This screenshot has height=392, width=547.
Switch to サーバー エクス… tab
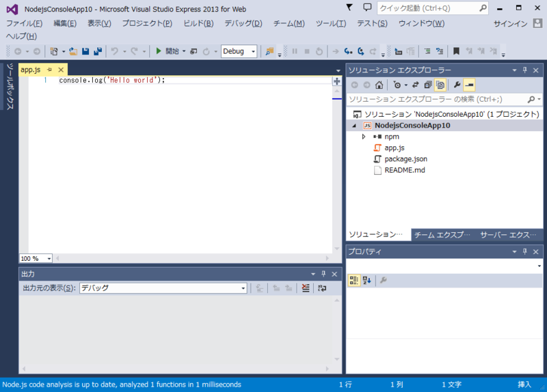(508, 235)
